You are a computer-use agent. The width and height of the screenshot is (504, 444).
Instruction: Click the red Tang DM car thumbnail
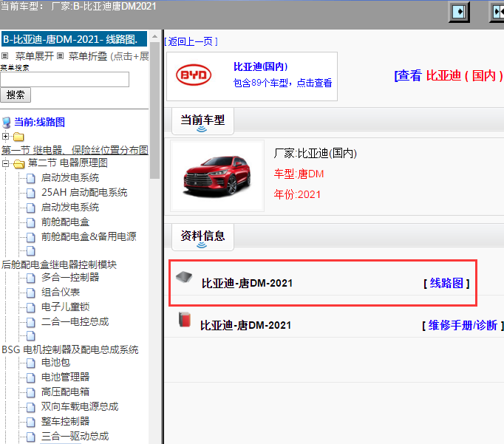click(x=217, y=176)
